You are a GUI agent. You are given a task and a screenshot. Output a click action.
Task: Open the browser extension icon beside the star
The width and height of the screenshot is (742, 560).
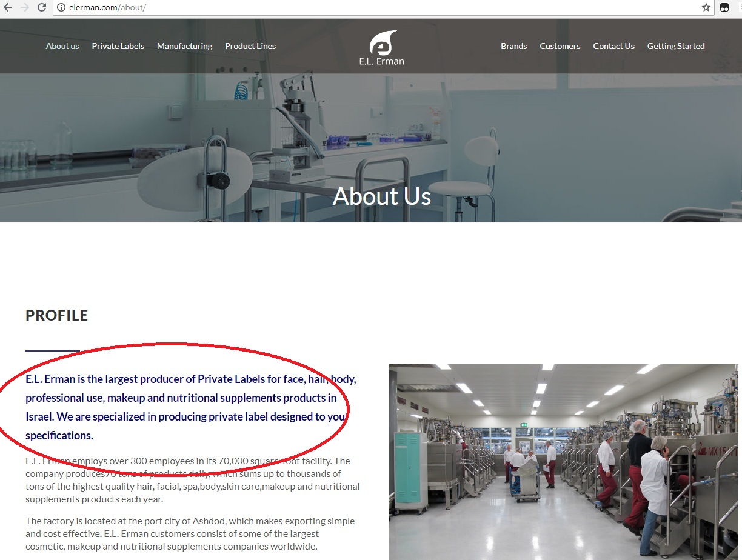[724, 7]
